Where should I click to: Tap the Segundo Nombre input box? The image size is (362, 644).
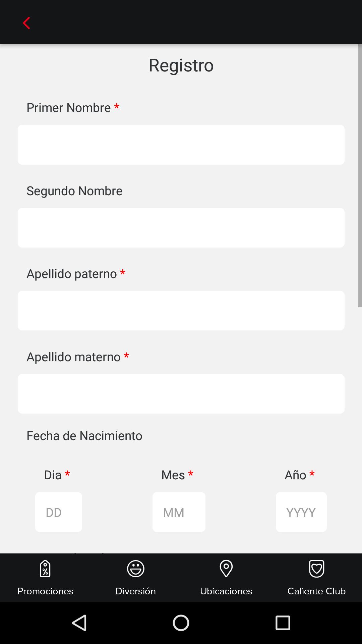(181, 228)
